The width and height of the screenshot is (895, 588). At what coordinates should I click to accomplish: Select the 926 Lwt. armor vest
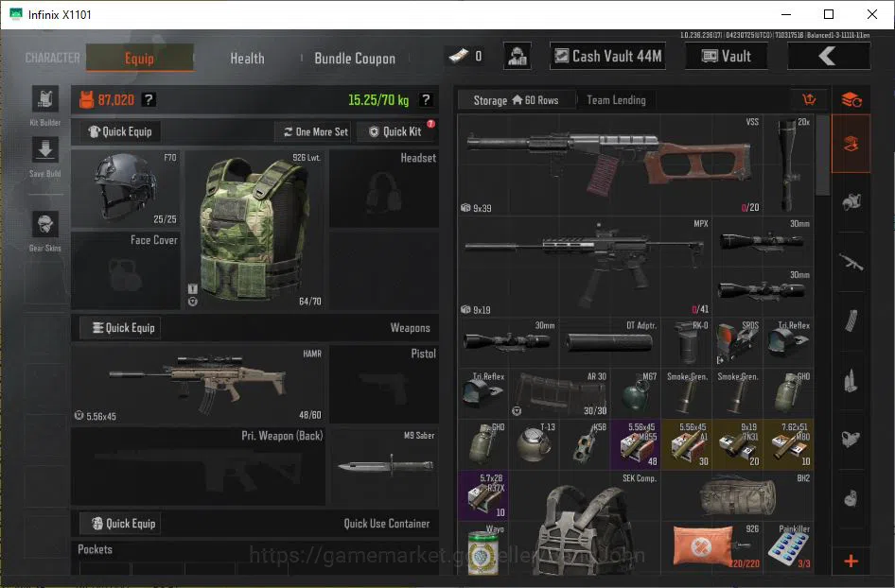[x=254, y=230]
